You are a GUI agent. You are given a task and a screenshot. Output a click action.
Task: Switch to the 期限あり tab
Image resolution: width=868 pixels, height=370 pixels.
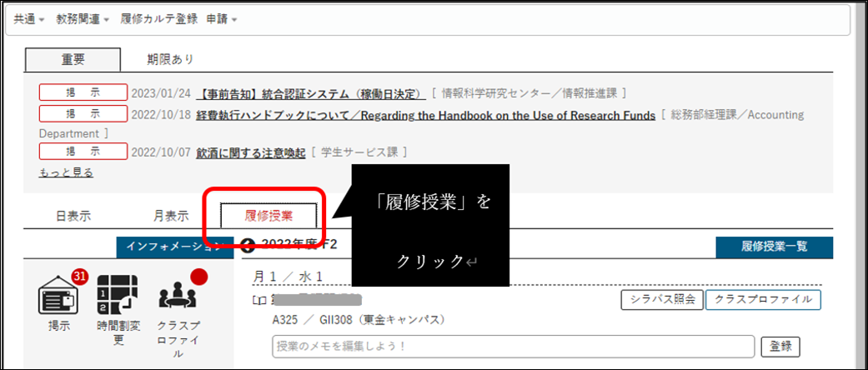click(171, 59)
